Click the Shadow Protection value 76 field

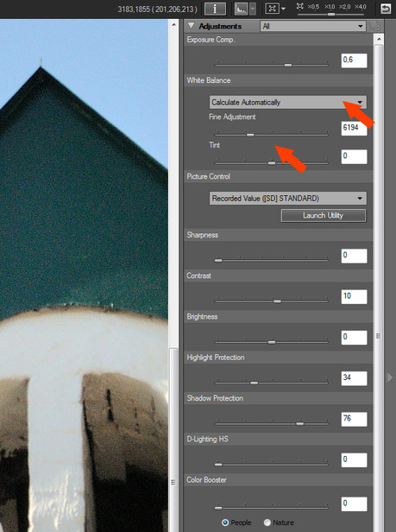[354, 419]
